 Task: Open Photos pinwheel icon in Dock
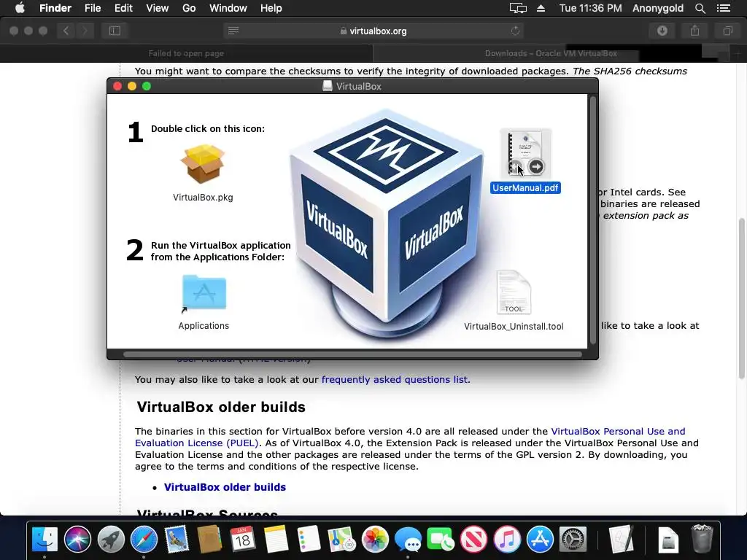point(375,540)
